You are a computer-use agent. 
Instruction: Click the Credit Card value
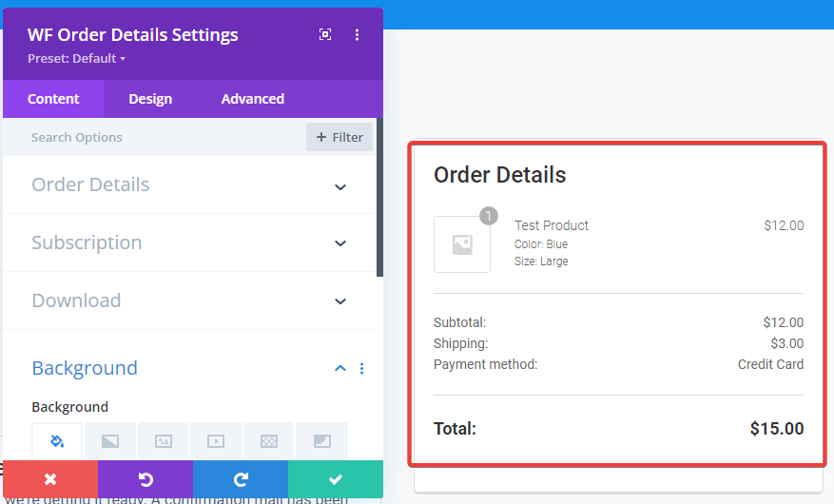(x=770, y=364)
